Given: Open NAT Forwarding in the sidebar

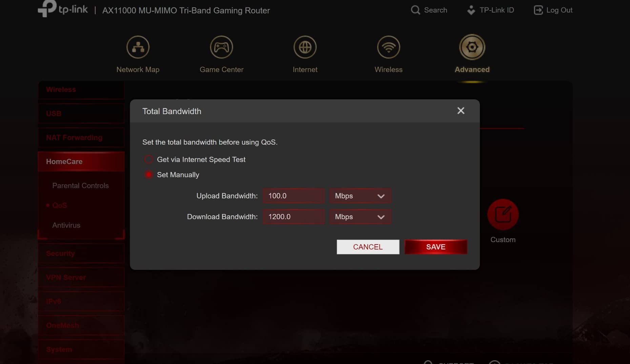Looking at the screenshot, I should [x=81, y=138].
